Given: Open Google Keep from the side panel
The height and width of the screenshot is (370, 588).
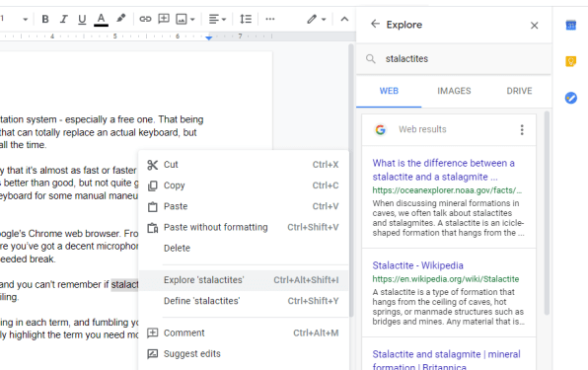Looking at the screenshot, I should point(571,61).
